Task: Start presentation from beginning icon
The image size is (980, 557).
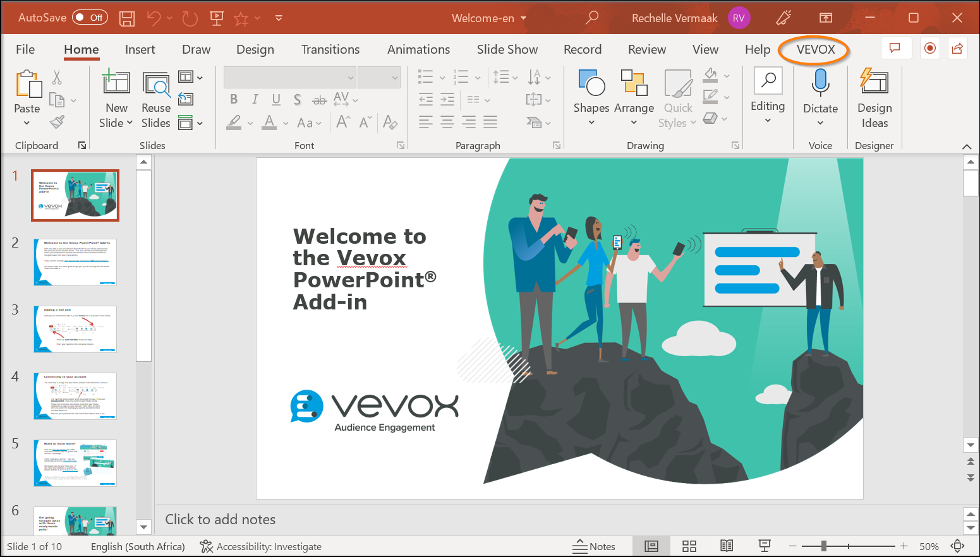Action: (x=217, y=18)
